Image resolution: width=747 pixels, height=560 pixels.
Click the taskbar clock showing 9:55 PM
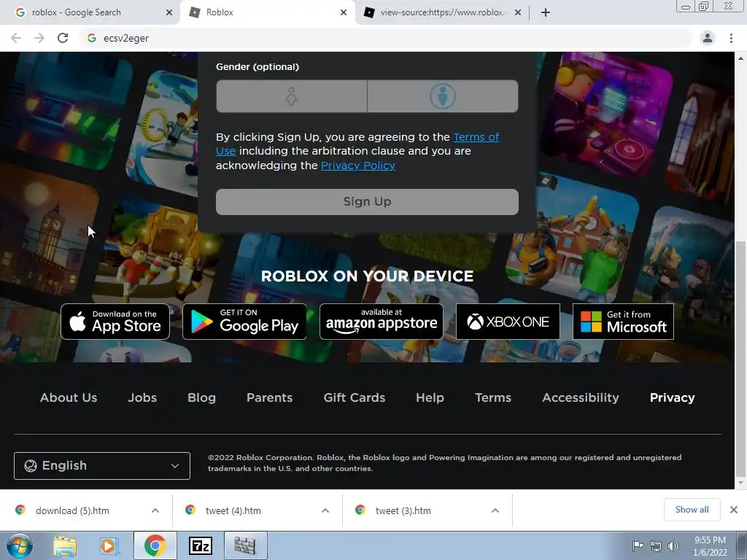point(710,546)
